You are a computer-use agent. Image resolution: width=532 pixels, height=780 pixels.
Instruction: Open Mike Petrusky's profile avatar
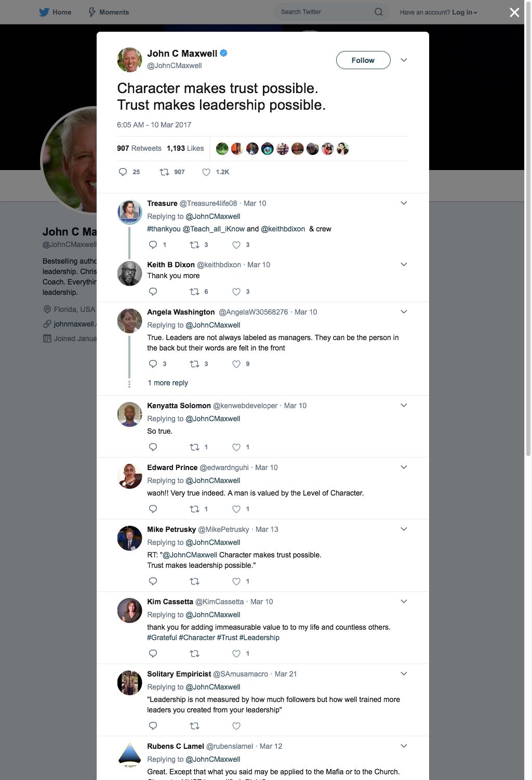pos(129,539)
